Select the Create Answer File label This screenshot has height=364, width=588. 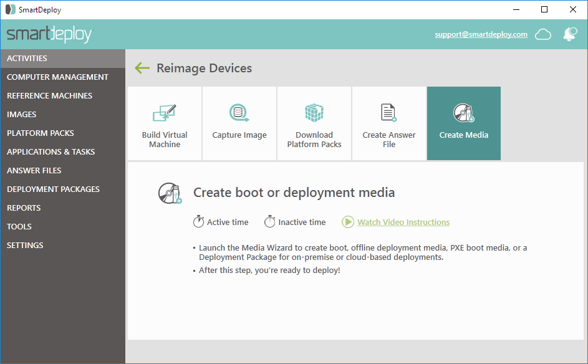click(389, 140)
